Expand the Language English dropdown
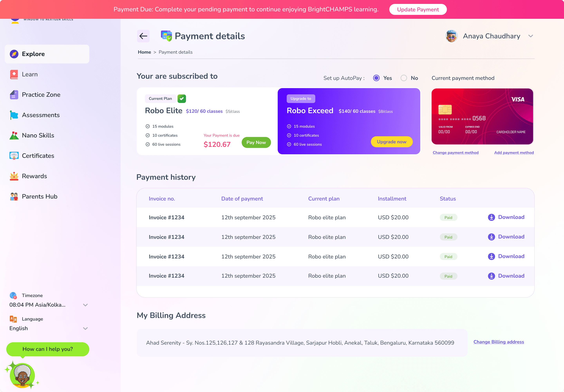Viewport: 564px width, 392px height. click(x=85, y=328)
